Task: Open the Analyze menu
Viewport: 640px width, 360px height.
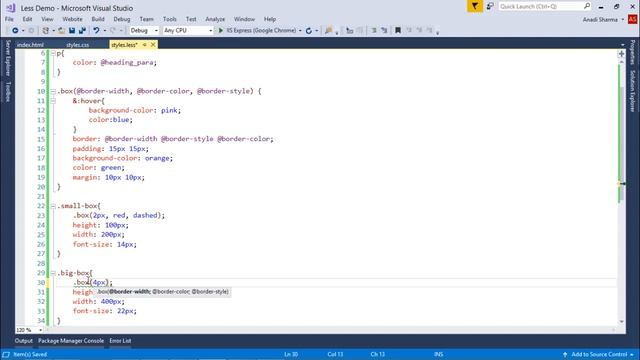Action: coord(215,19)
